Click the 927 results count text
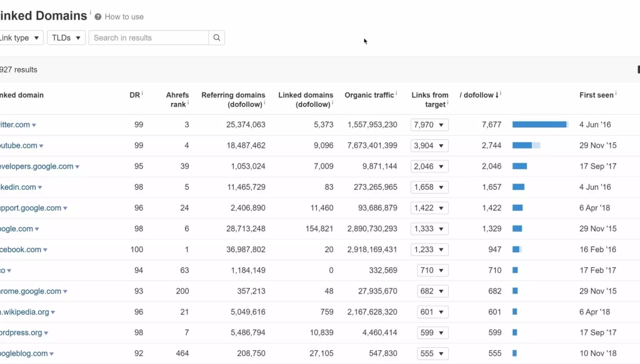640x364 pixels. coord(18,70)
